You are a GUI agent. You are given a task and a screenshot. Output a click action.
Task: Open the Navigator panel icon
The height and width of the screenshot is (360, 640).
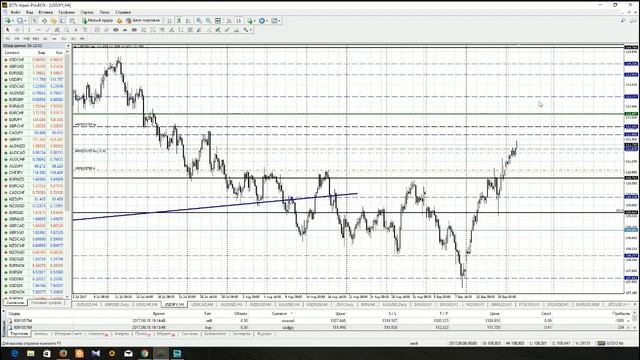coord(53,20)
